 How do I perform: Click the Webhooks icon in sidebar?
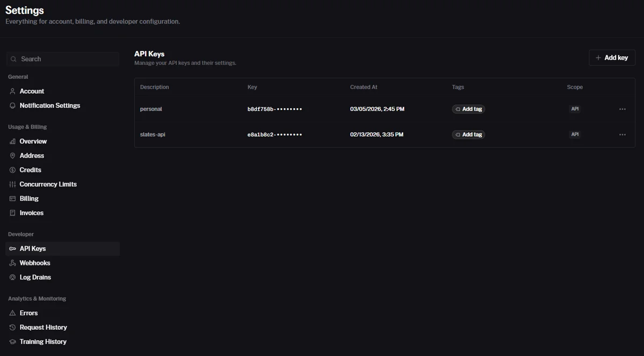click(x=13, y=263)
